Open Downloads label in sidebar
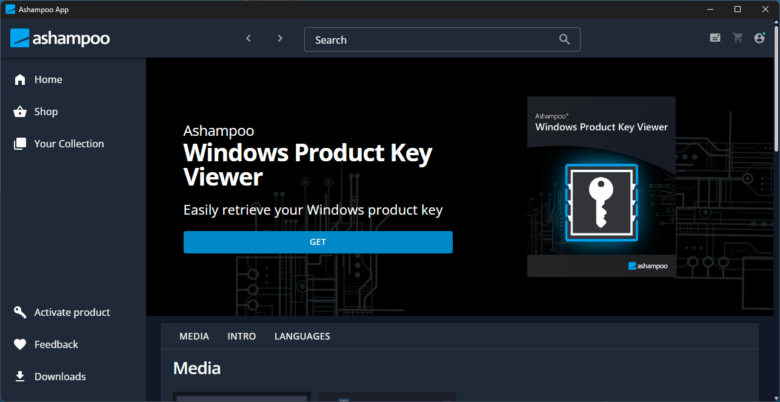780x402 pixels. tap(60, 377)
